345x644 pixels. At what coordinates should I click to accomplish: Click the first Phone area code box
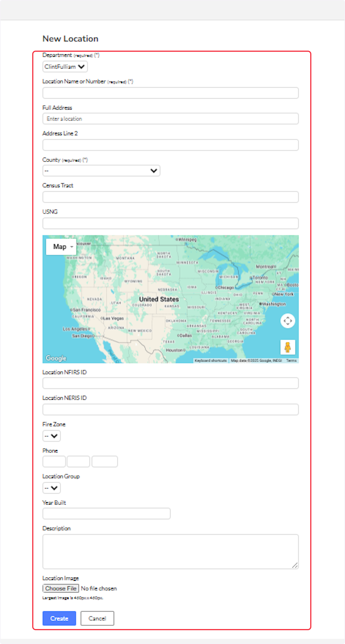[x=54, y=462]
